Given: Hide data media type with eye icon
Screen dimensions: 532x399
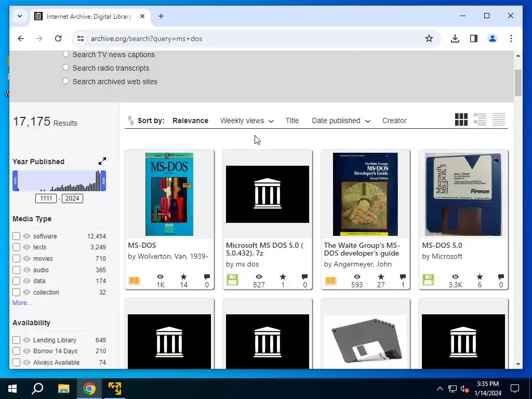Looking at the screenshot, I should click(27, 281).
